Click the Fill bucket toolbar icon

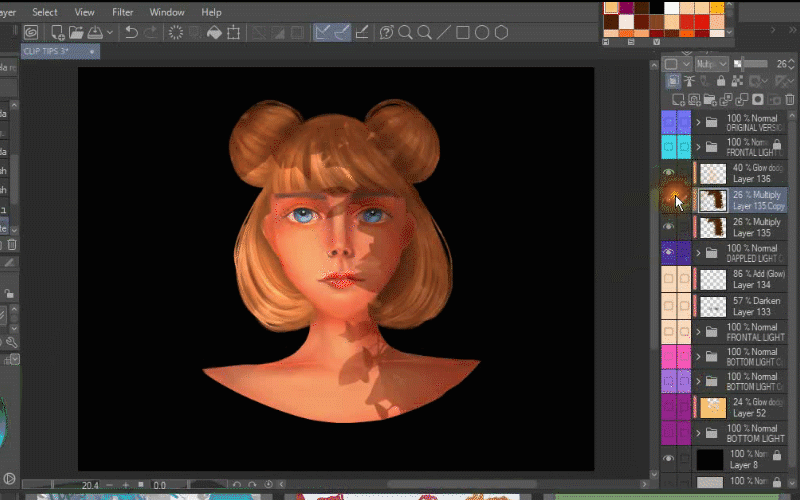pos(214,33)
